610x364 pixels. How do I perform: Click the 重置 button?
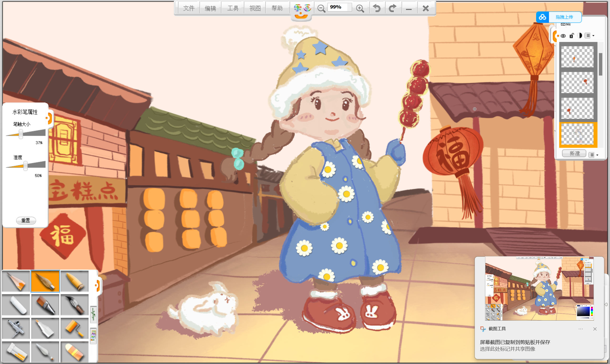click(26, 220)
